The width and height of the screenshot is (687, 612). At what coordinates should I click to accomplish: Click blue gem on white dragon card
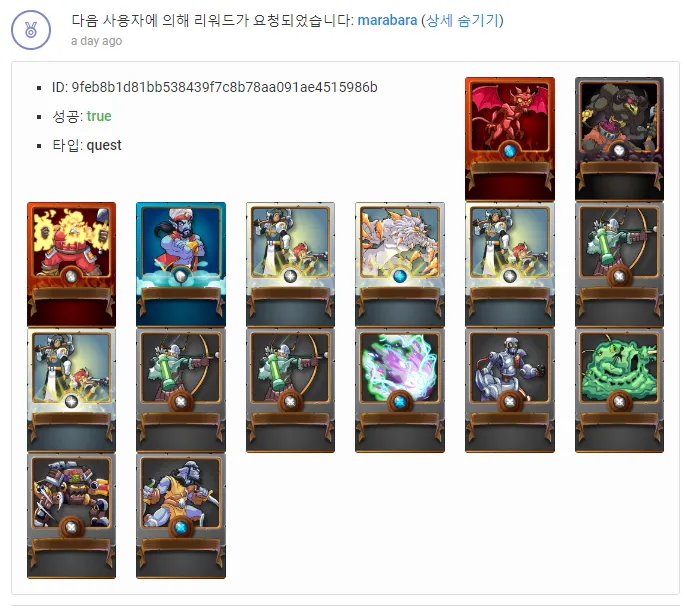[400, 276]
